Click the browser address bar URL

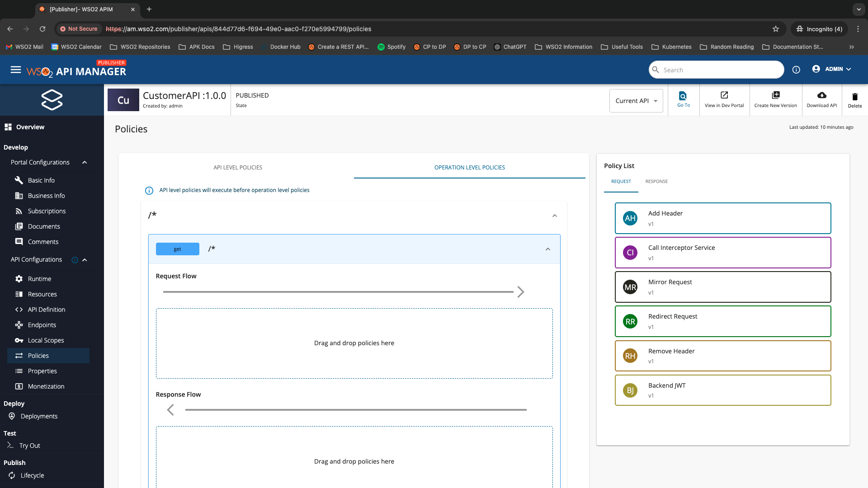click(x=239, y=29)
